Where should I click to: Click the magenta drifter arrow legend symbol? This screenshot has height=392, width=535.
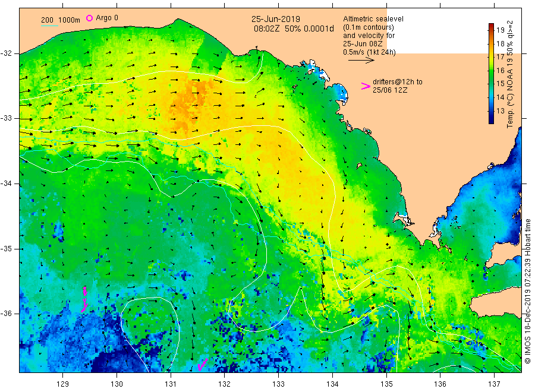click(x=366, y=86)
